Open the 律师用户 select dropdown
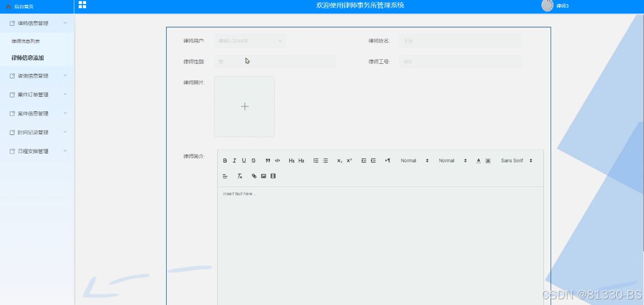The width and height of the screenshot is (644, 305). (250, 41)
